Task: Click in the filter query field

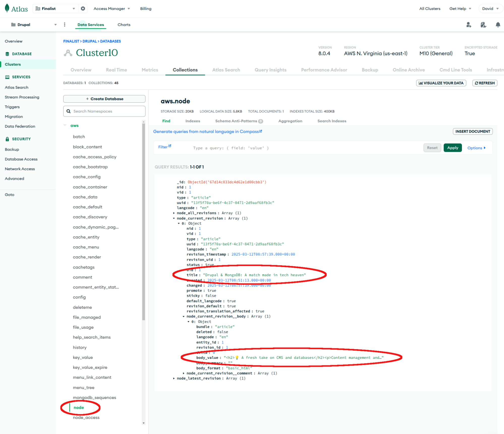Action: pyautogui.click(x=306, y=148)
